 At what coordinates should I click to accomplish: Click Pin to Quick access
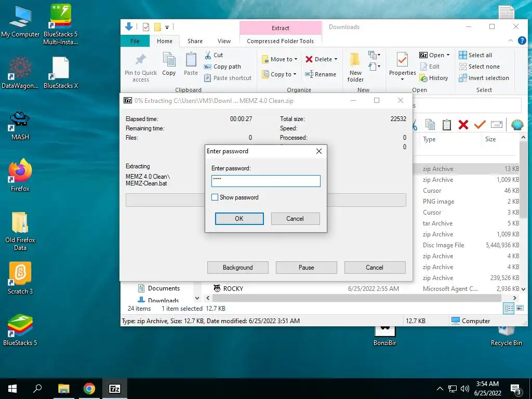coord(140,68)
